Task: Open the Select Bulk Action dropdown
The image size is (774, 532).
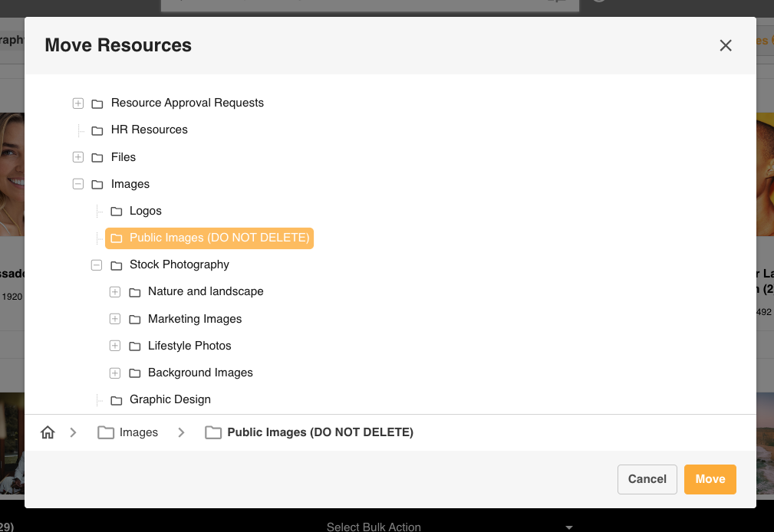Action: (450, 527)
